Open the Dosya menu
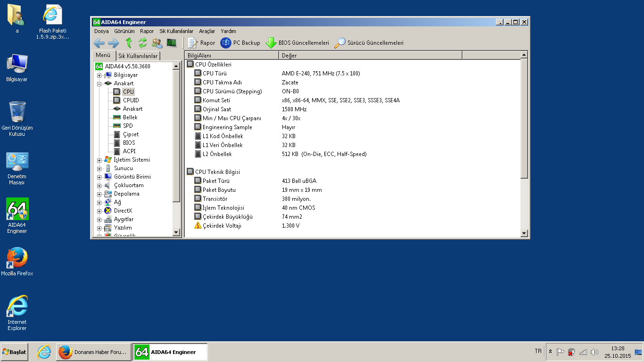 click(x=101, y=31)
